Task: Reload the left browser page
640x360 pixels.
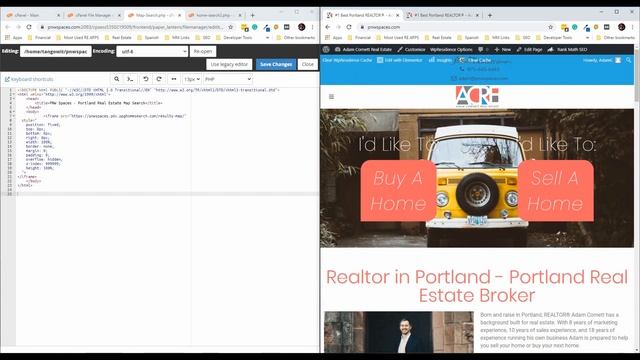Action: pyautogui.click(x=29, y=27)
